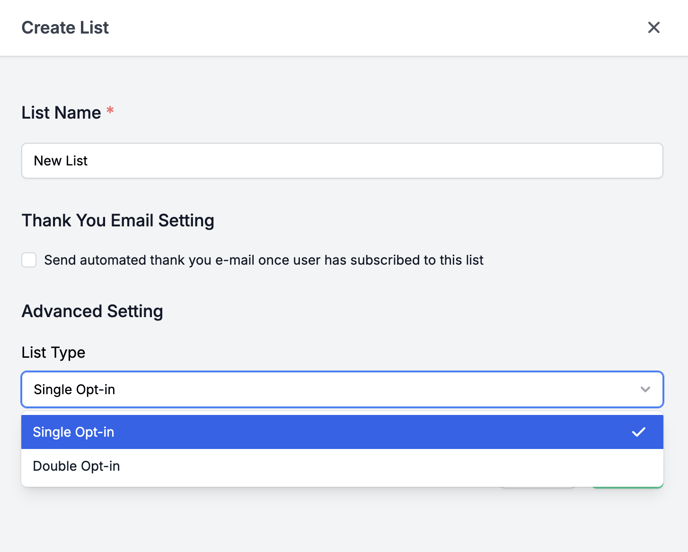The image size is (688, 552).
Task: Click the 'Create List' dialog title
Action: pyautogui.click(x=65, y=28)
